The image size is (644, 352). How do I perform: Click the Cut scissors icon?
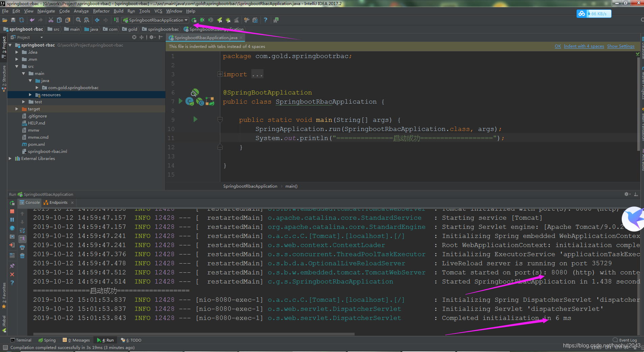[x=51, y=20]
